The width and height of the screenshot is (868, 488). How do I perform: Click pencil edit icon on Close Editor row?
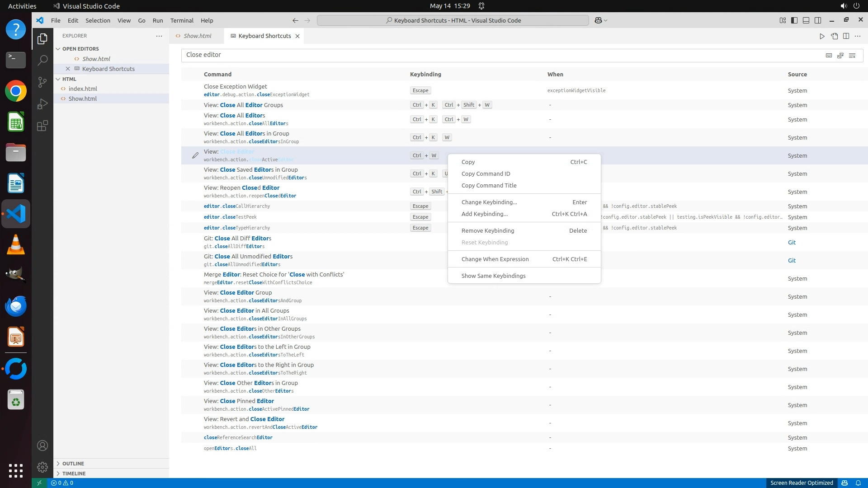pos(195,155)
